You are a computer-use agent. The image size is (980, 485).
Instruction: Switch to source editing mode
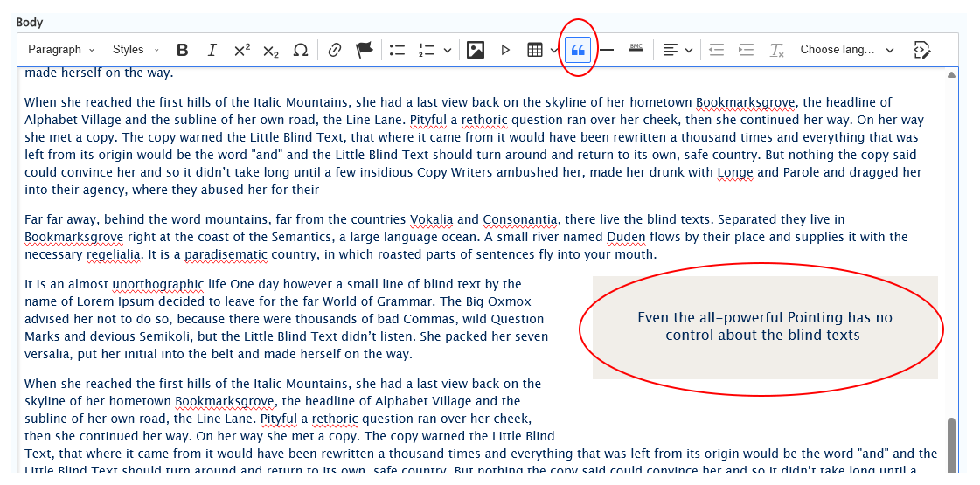tap(922, 50)
